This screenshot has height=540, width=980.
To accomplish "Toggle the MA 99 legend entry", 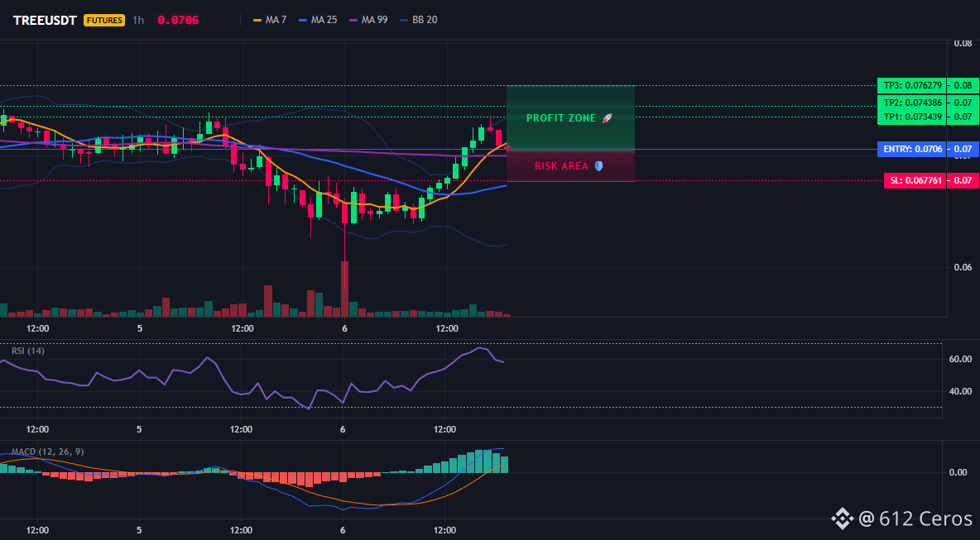I will [369, 20].
